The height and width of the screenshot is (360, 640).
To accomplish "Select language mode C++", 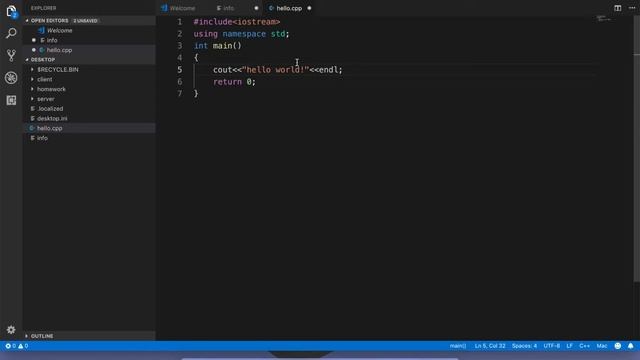I will [x=584, y=346].
